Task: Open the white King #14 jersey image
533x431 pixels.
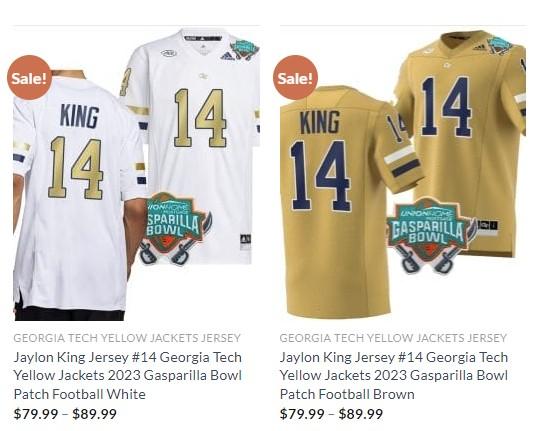Action: tap(137, 174)
